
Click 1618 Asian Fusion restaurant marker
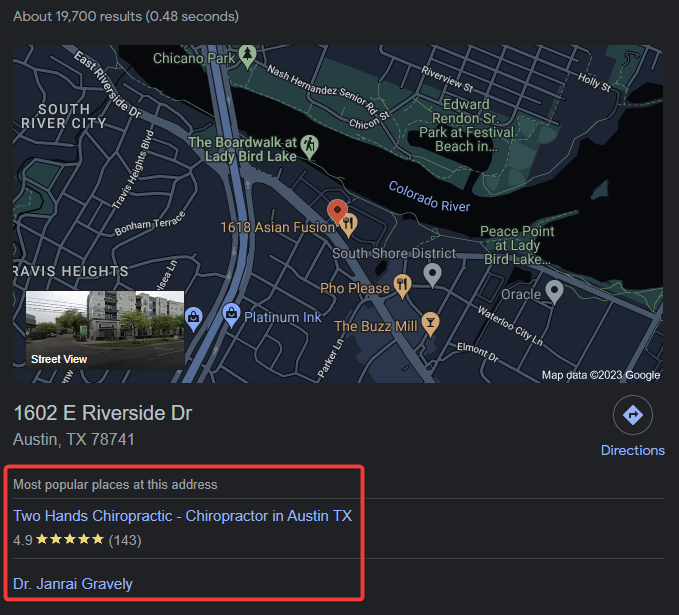tap(349, 226)
